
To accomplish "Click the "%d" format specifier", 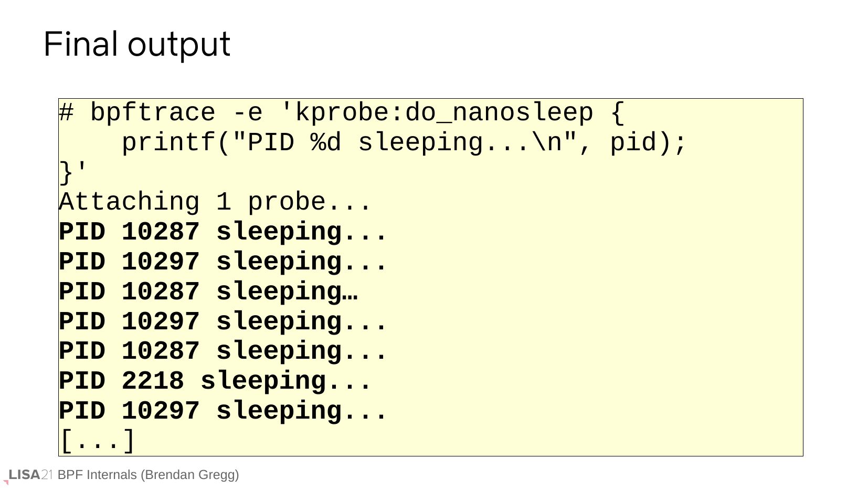I will pos(326,143).
